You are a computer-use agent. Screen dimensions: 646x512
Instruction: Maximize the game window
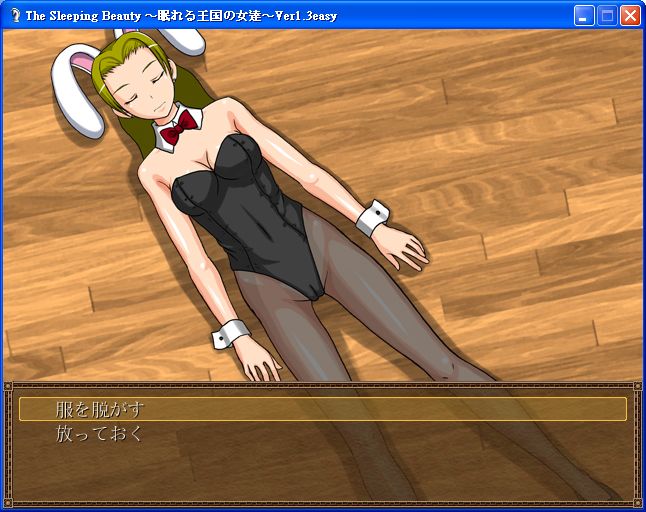point(607,16)
